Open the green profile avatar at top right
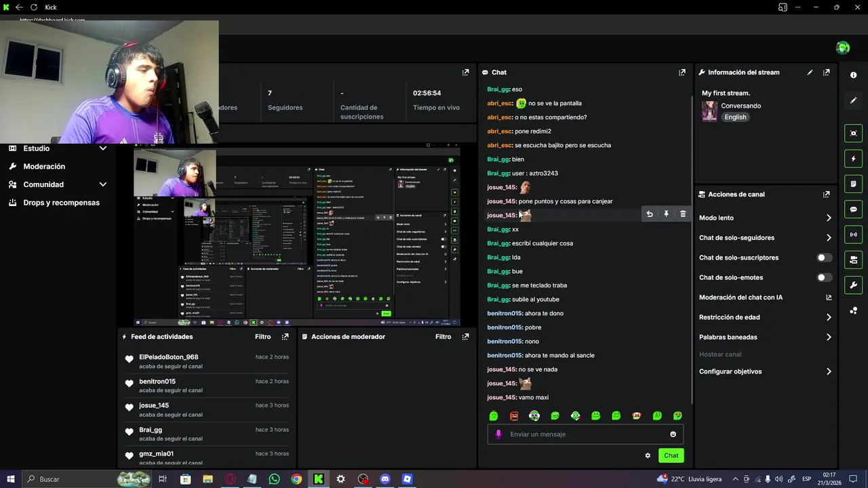The height and width of the screenshot is (488, 868). pos(843,47)
